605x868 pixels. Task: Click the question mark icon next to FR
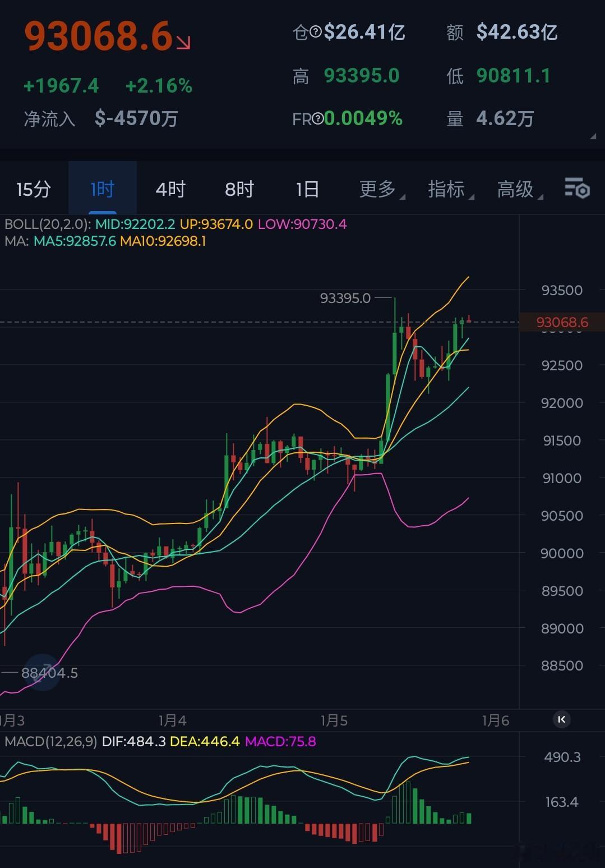click(x=317, y=118)
